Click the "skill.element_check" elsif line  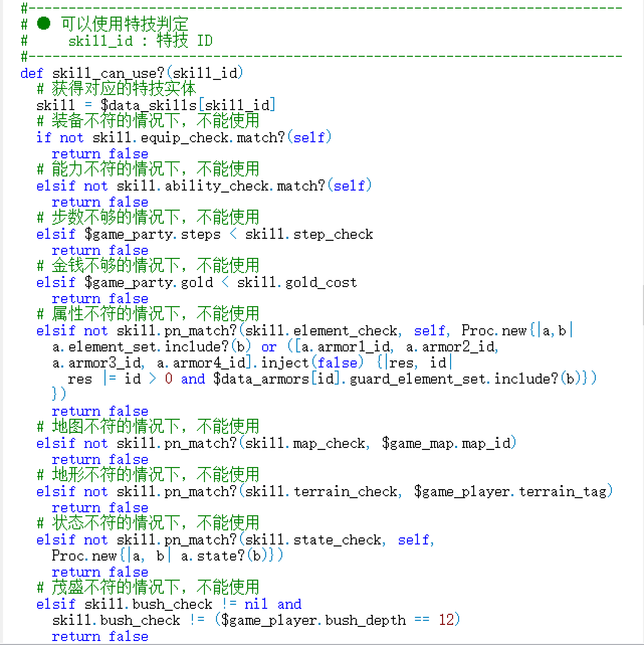[305, 330]
